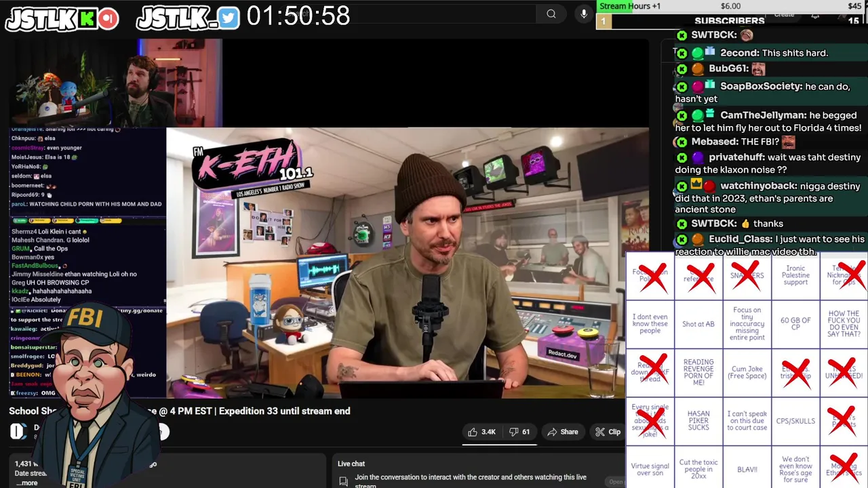The width and height of the screenshot is (868, 488).
Task: Click the live chat speech bubble icon
Action: point(344,481)
